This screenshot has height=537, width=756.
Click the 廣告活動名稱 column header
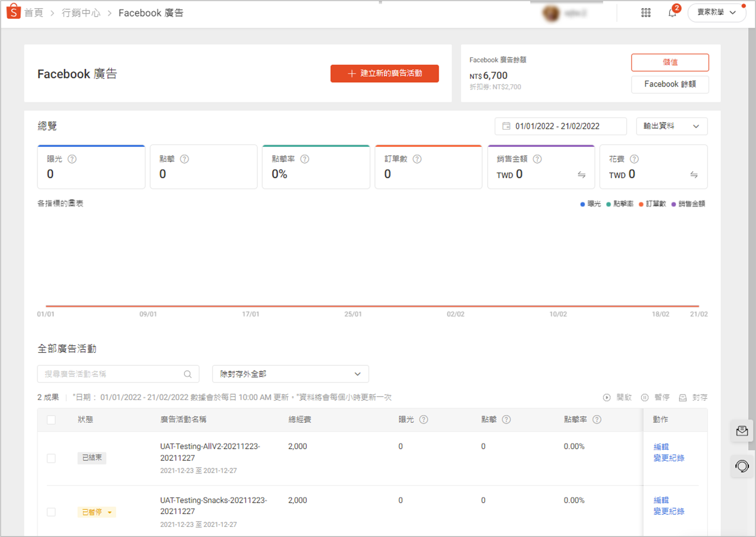(183, 420)
